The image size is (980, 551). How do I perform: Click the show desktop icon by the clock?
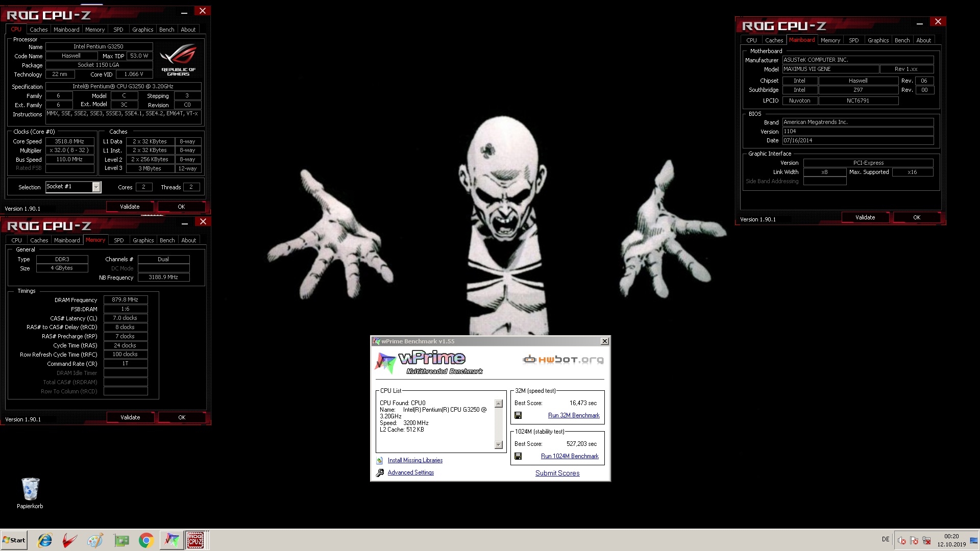(974, 541)
